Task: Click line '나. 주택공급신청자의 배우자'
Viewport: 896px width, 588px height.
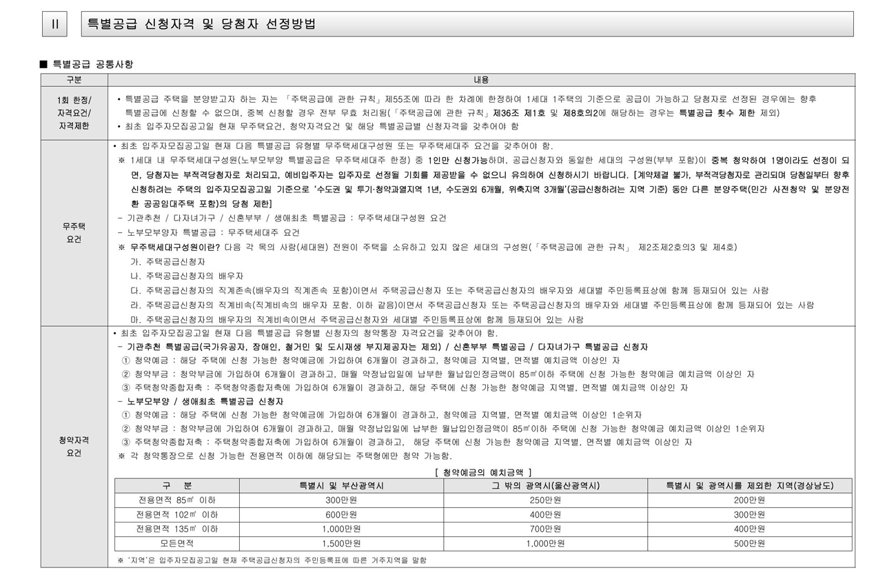Action: coord(187,276)
